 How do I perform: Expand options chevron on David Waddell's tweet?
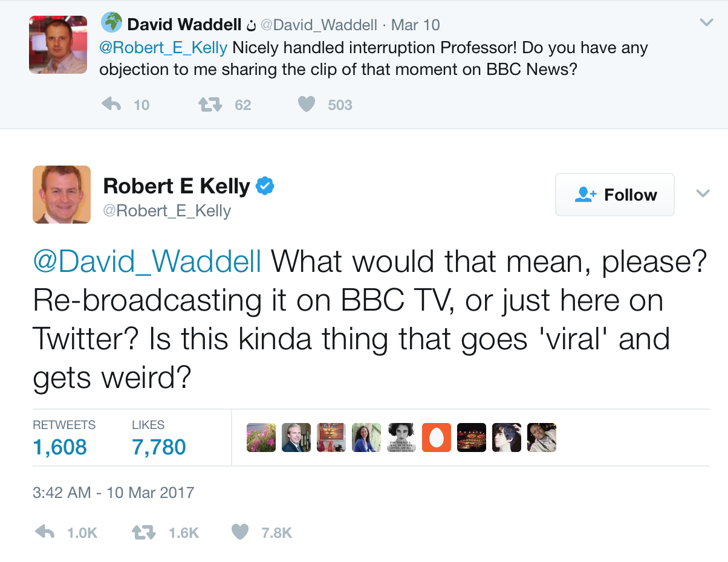click(706, 23)
